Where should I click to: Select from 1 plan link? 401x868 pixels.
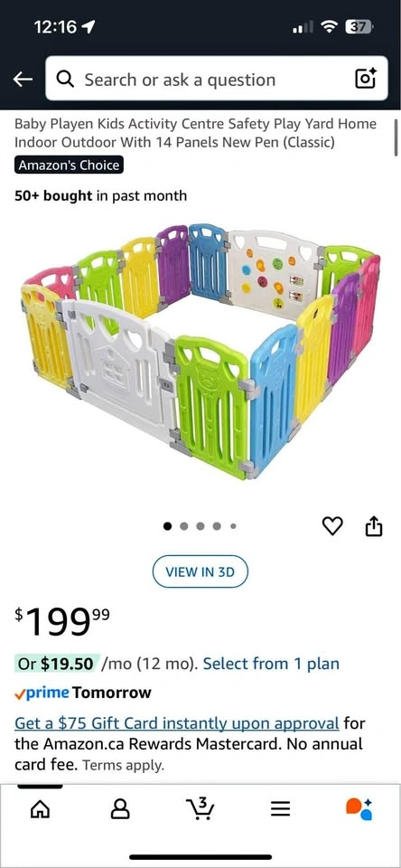[x=271, y=664]
